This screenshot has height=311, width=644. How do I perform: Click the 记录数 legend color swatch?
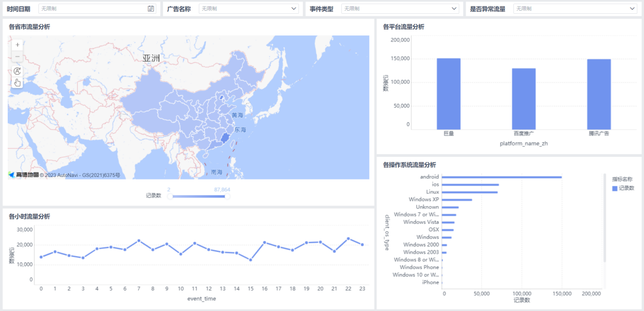tap(615, 188)
